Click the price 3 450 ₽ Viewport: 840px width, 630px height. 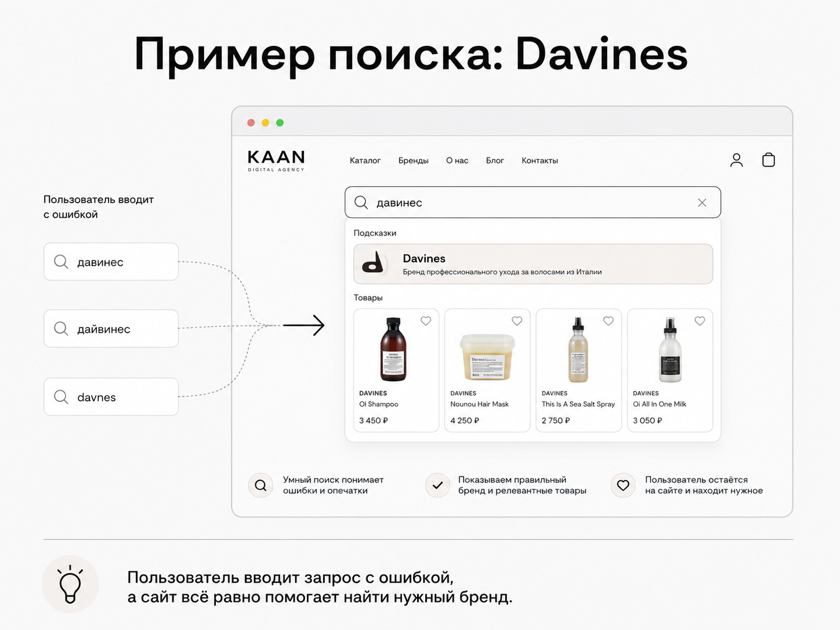[374, 421]
